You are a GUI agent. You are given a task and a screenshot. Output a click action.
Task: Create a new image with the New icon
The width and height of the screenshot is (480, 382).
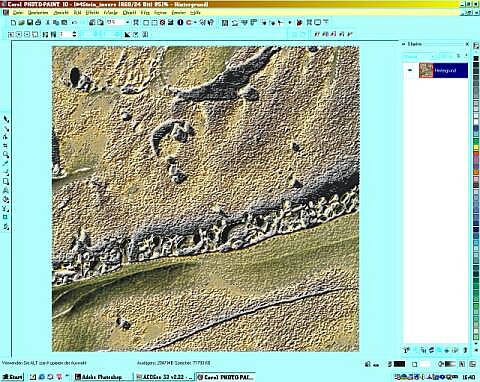point(13,23)
